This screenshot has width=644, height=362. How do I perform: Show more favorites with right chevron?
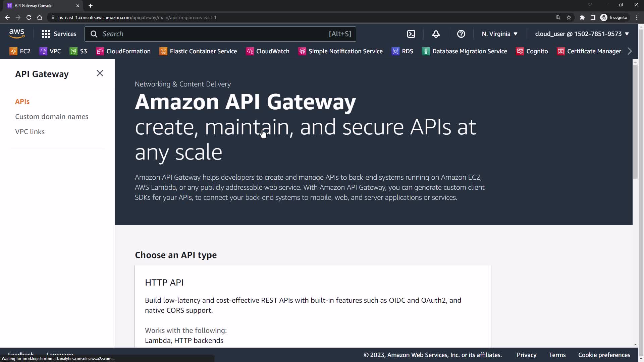point(630,51)
